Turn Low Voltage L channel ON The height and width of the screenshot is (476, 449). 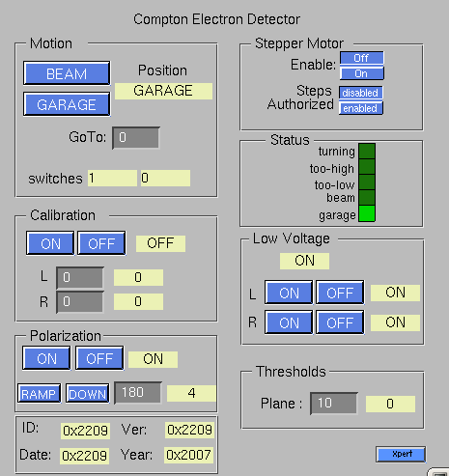pos(289,293)
